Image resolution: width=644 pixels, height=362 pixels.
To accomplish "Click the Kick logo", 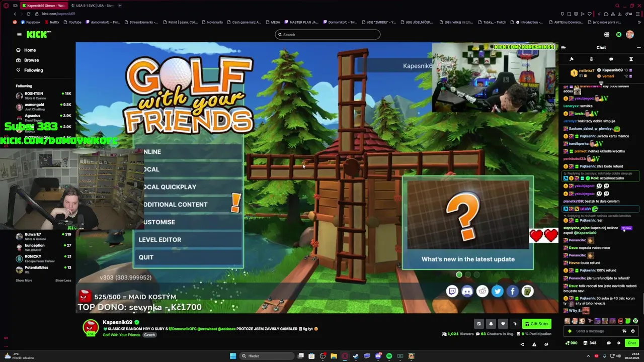I will pyautogui.click(x=39, y=34).
